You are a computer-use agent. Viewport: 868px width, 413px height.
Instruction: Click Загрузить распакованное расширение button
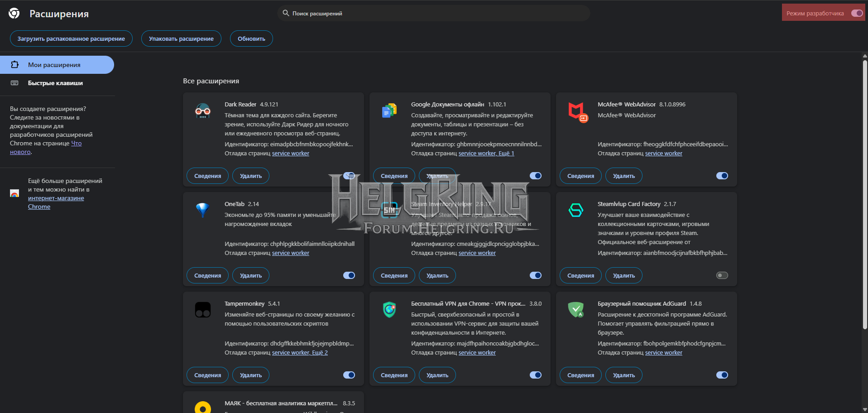[71, 38]
